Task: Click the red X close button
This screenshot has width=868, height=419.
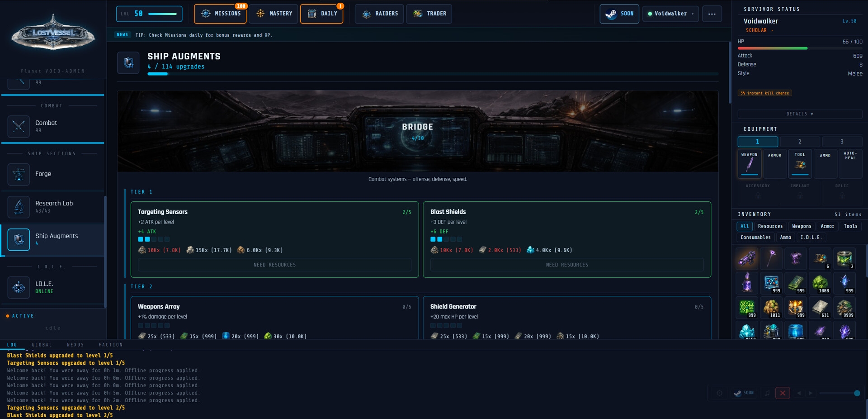Action: click(x=782, y=393)
